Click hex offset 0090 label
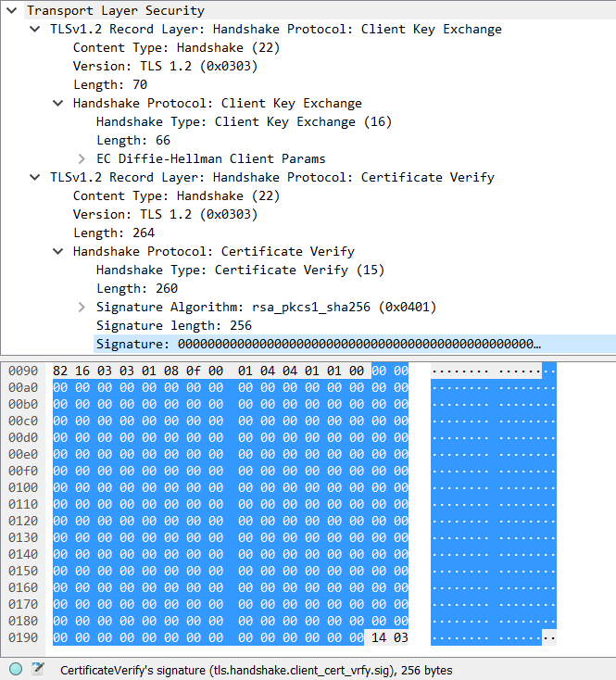 click(23, 371)
